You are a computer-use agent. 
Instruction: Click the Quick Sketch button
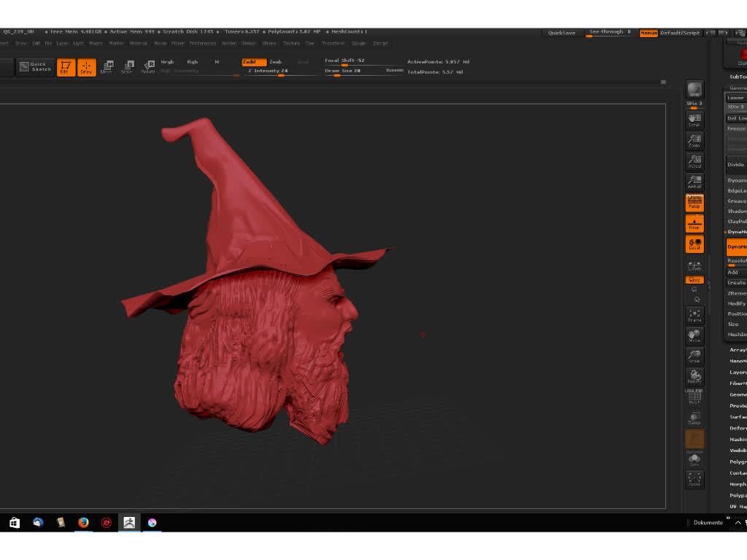pos(36,67)
